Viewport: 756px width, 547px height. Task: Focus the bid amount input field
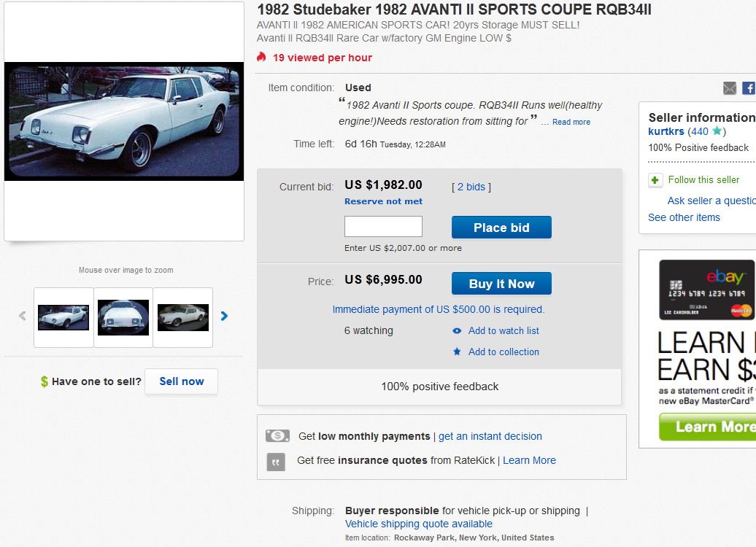383,227
